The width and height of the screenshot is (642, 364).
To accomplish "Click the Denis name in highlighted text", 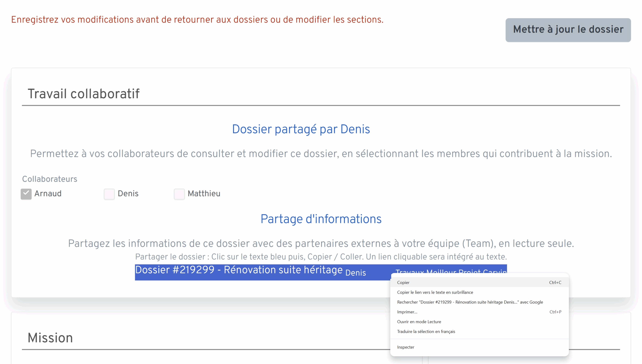I will pyautogui.click(x=355, y=273).
